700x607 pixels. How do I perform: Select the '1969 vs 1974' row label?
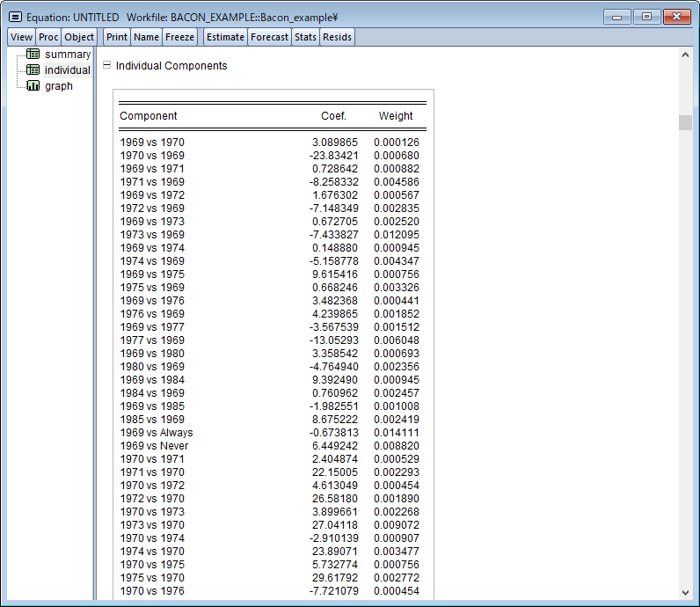(x=152, y=247)
